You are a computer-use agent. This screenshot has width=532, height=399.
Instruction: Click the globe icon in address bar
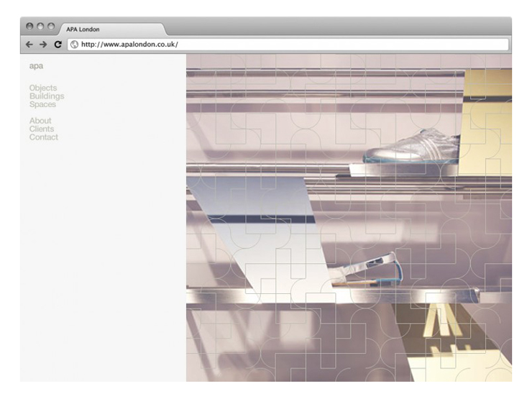pyautogui.click(x=74, y=45)
